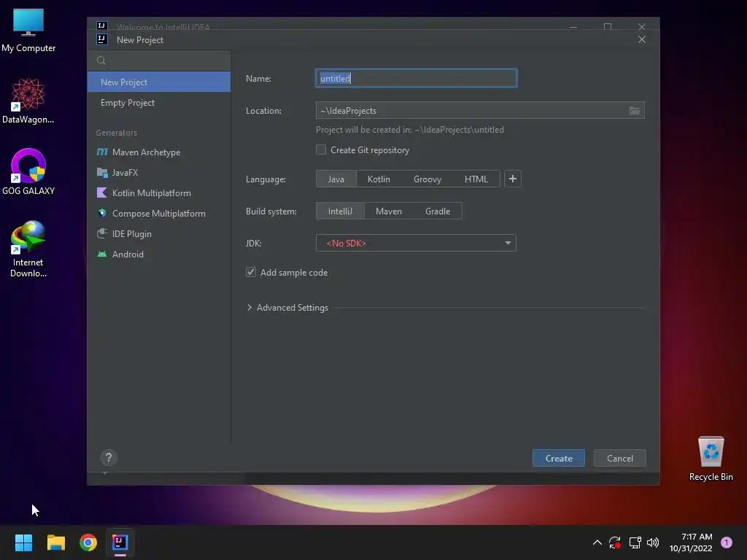Click the sidebar search field
This screenshot has height=560, width=747.
[158, 61]
